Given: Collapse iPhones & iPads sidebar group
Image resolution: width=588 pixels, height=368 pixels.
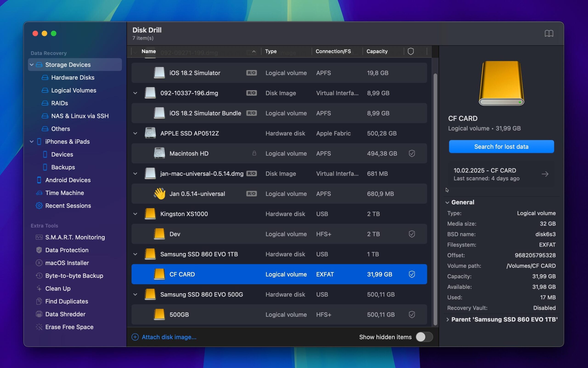Looking at the screenshot, I should click(32, 141).
